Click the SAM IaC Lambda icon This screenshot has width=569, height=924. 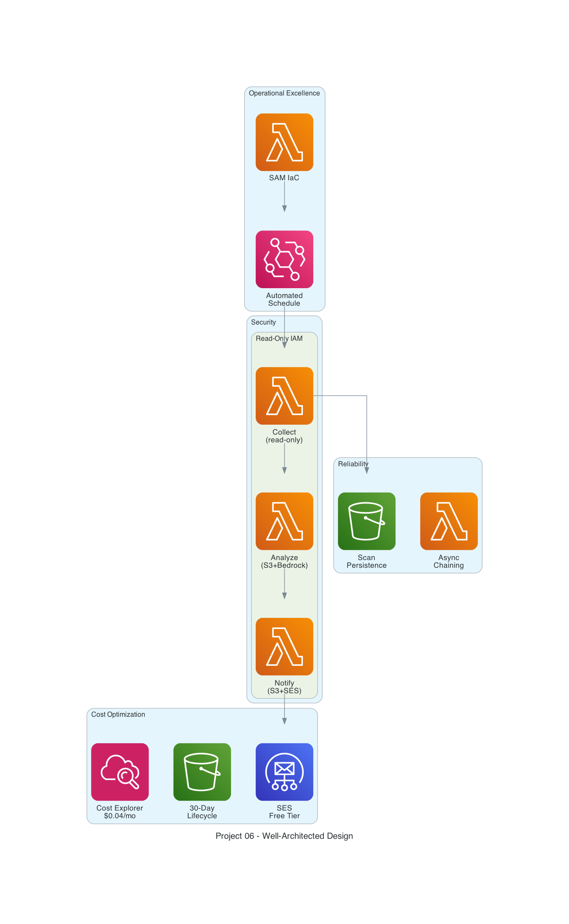[x=284, y=142]
